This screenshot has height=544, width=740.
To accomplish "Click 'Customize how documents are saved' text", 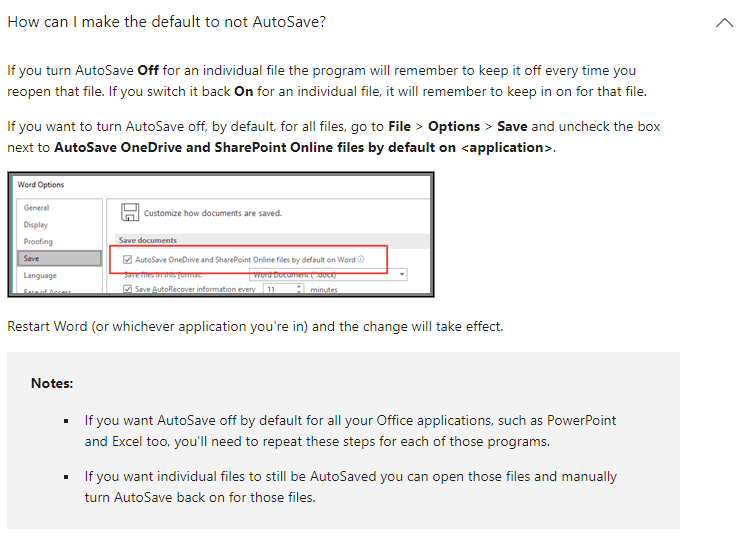I will point(213,213).
